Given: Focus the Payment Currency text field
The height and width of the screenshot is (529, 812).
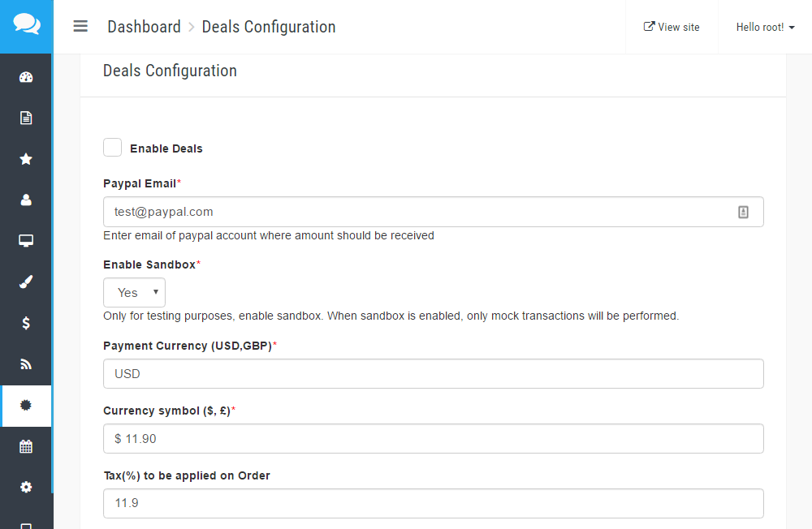Looking at the screenshot, I should (x=433, y=374).
